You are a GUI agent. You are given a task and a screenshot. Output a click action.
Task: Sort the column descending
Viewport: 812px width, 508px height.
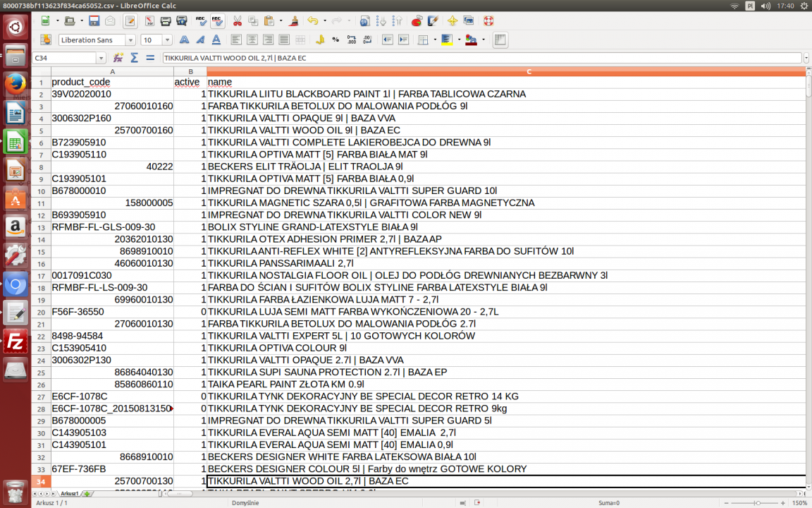click(x=398, y=21)
